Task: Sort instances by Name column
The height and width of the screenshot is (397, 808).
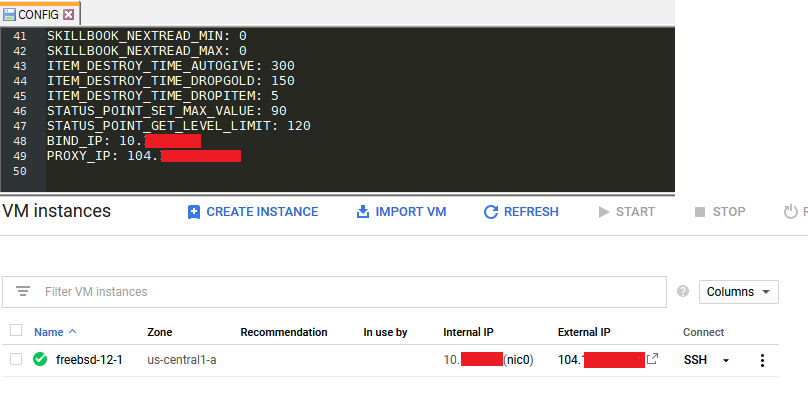Action: coord(48,332)
